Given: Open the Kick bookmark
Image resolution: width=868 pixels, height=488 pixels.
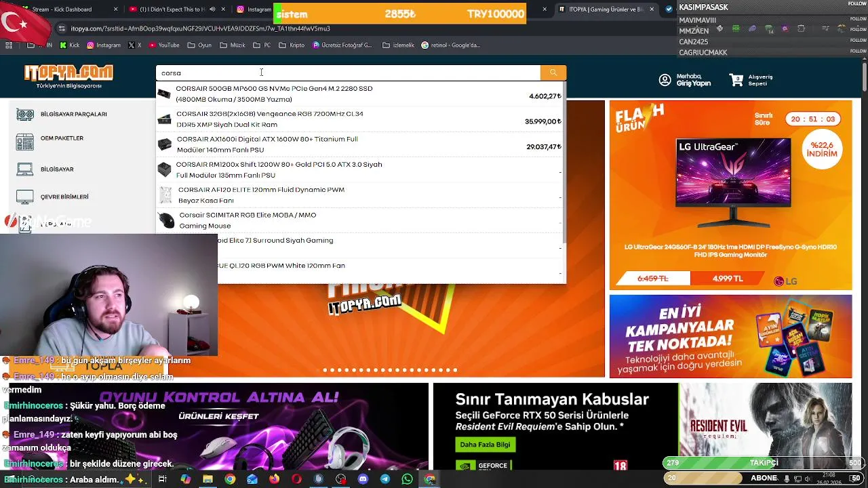Looking at the screenshot, I should click(69, 45).
